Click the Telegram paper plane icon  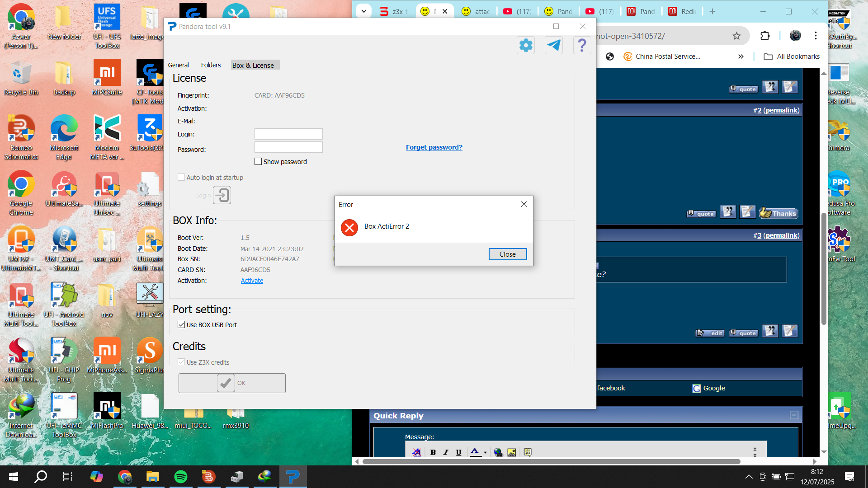coord(554,45)
